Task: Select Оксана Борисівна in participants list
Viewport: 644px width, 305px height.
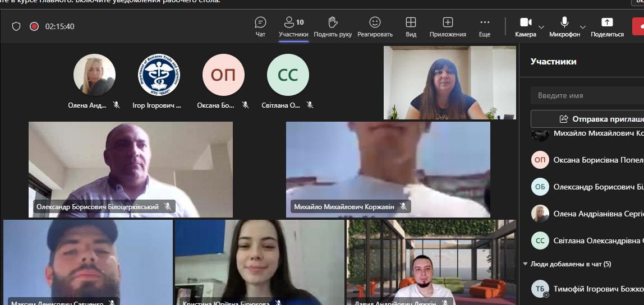Action: (587, 160)
